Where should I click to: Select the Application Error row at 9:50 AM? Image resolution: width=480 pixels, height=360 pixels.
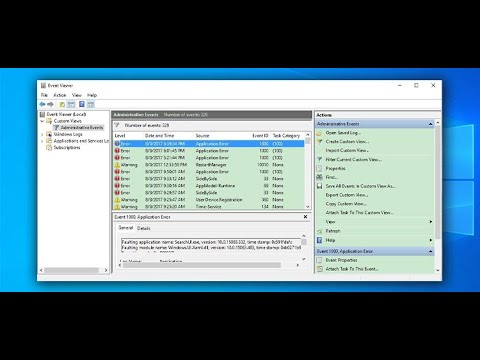209,172
